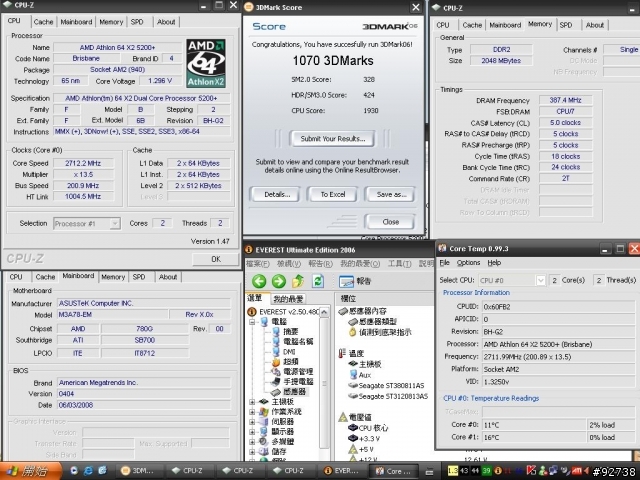Open the Options menu in Core Temp
The height and width of the screenshot is (480, 640).
468,262
